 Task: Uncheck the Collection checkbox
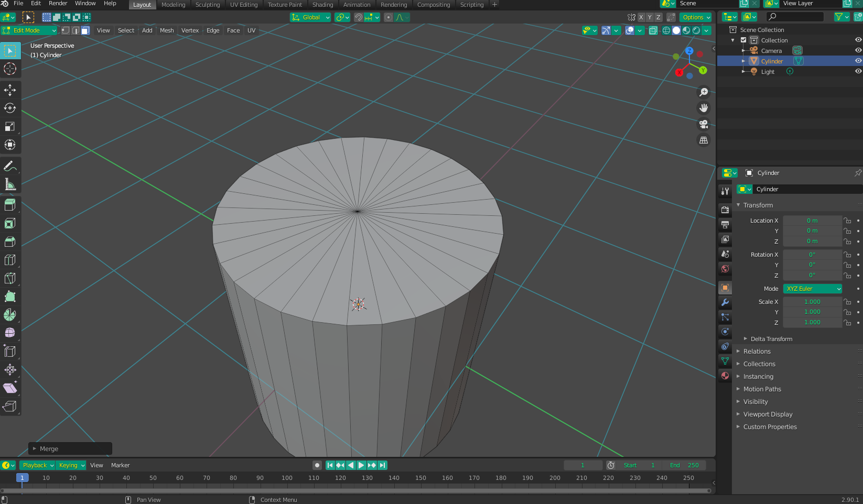click(743, 40)
